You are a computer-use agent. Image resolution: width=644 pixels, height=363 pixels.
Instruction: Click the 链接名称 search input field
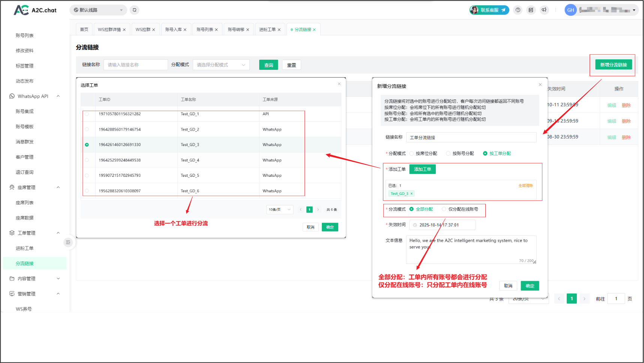pyautogui.click(x=135, y=65)
